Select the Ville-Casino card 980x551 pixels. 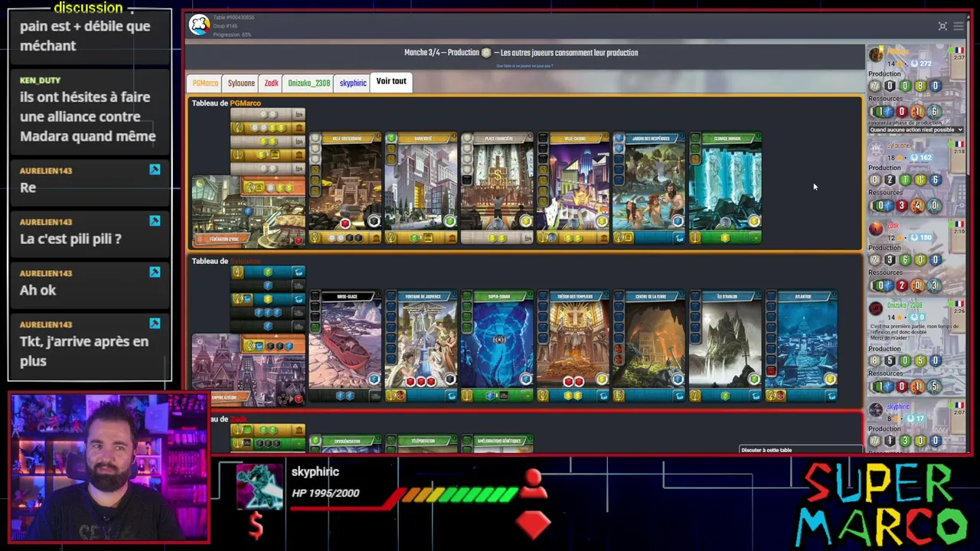point(573,188)
